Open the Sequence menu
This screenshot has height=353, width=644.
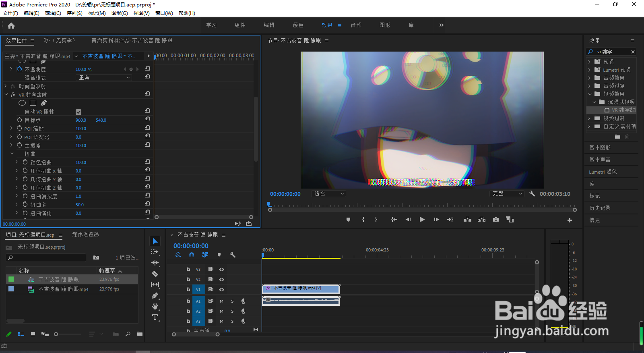pyautogui.click(x=74, y=13)
